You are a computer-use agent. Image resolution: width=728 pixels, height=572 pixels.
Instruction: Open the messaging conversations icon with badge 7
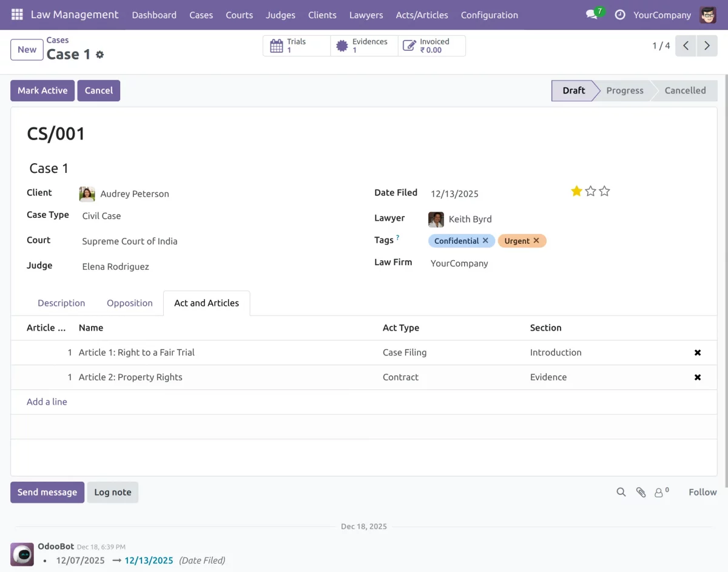point(591,15)
